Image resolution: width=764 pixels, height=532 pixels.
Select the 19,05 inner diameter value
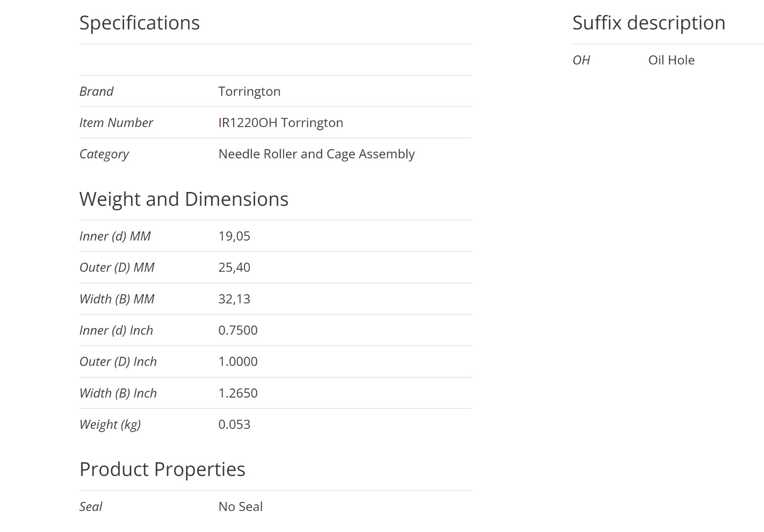coord(234,236)
